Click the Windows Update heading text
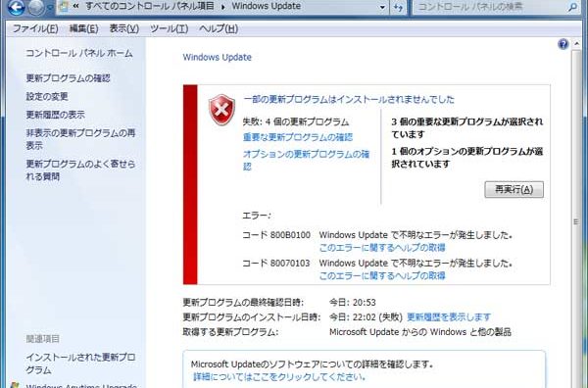The width and height of the screenshot is (588, 388). [218, 58]
